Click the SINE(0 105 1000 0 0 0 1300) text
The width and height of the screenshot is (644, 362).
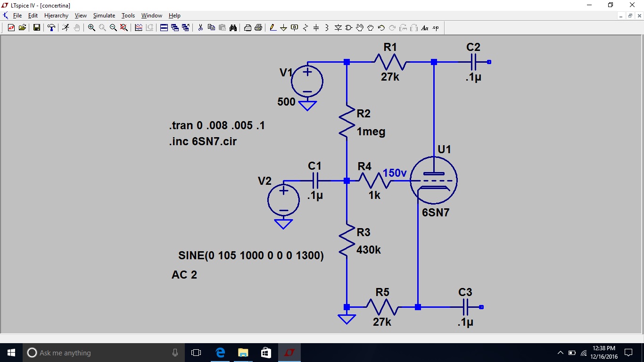[251, 256]
